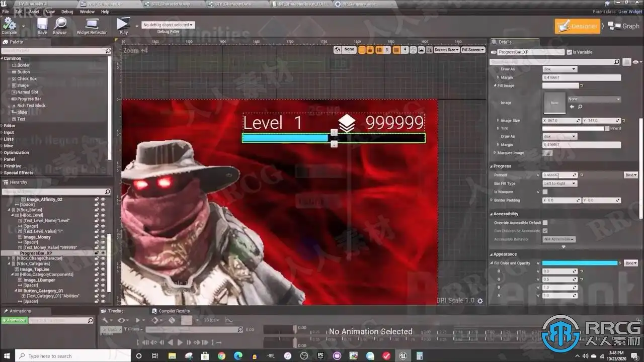Click the None localization button in viewport
This screenshot has height=362, width=644.
349,50
